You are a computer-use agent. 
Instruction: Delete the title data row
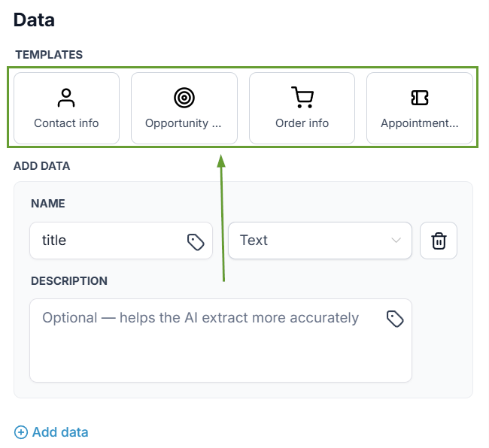[x=439, y=241]
